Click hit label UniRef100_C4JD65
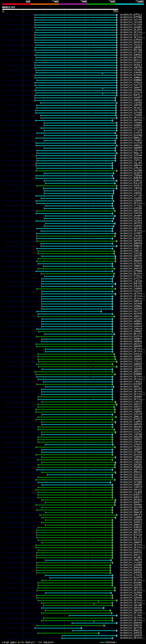146x644 pixels. 131,562
